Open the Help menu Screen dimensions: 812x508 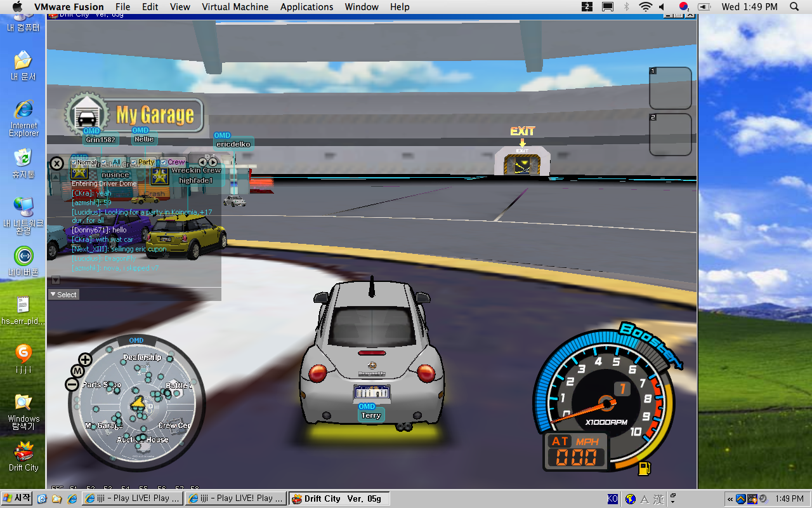400,7
